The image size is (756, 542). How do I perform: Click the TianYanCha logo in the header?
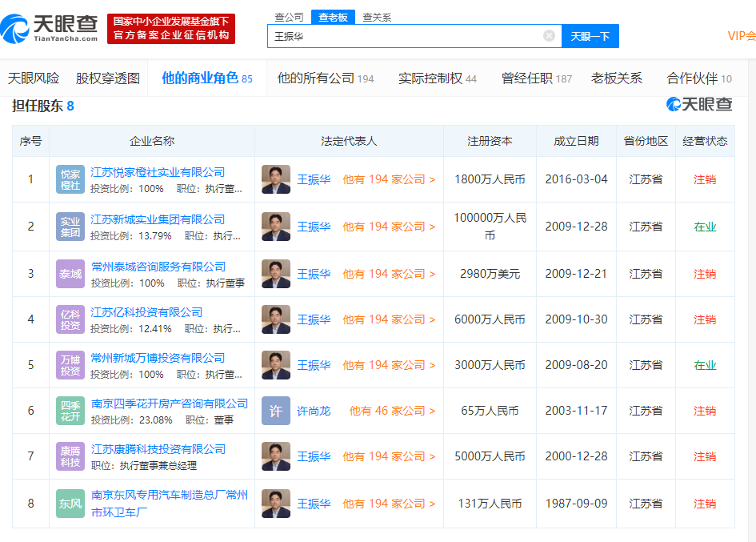(49, 29)
